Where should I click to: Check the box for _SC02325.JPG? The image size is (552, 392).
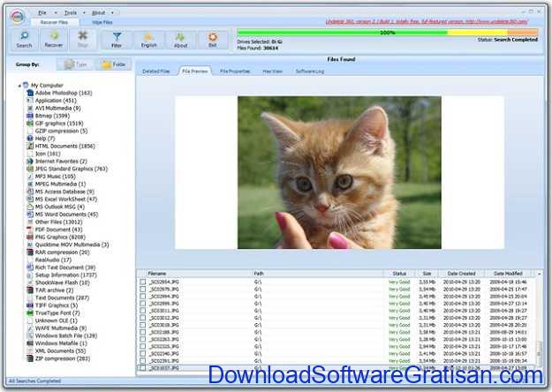(x=142, y=346)
